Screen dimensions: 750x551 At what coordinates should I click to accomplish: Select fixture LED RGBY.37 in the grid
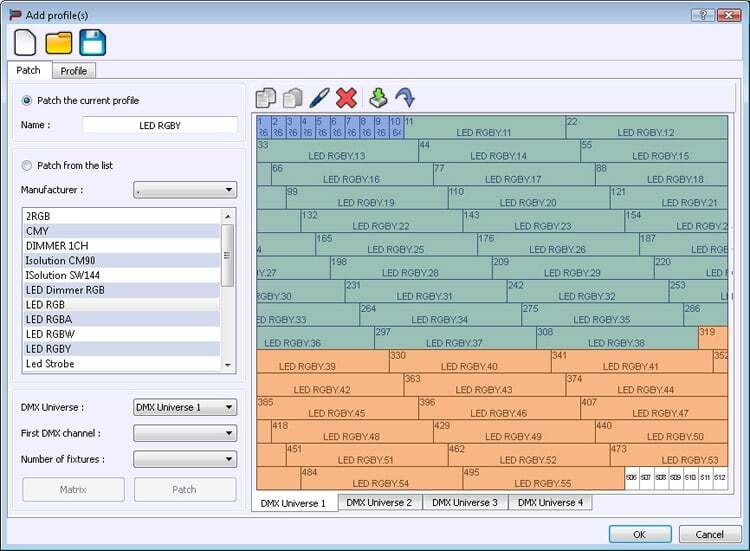coord(455,338)
